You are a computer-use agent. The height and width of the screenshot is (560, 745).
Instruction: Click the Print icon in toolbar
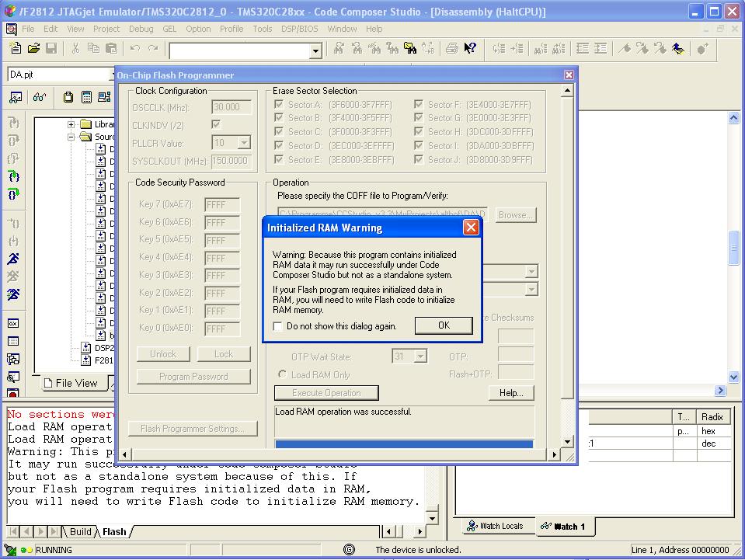pos(452,48)
